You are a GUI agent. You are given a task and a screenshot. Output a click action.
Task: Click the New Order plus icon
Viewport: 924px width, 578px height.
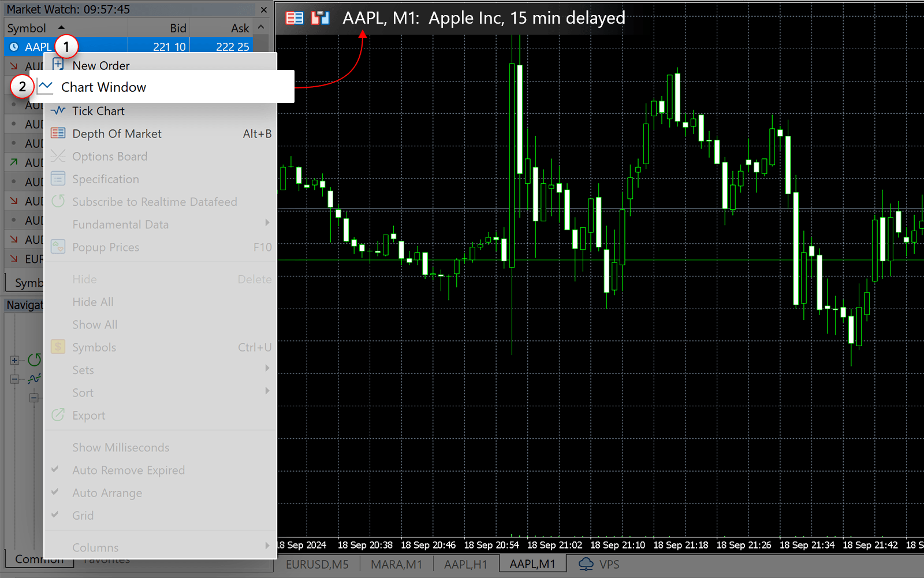click(x=58, y=64)
